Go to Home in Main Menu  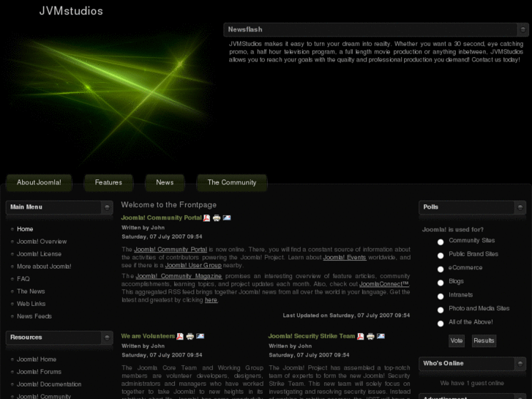(25, 229)
